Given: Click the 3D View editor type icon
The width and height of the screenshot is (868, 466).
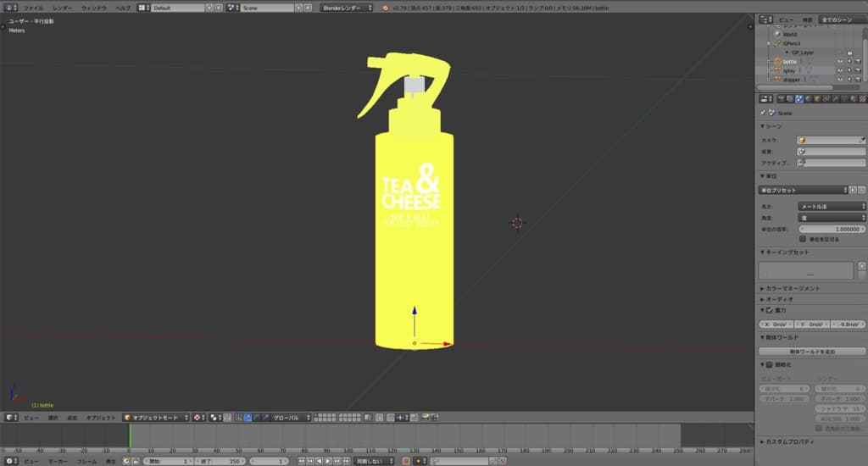Looking at the screenshot, I should (x=9, y=418).
